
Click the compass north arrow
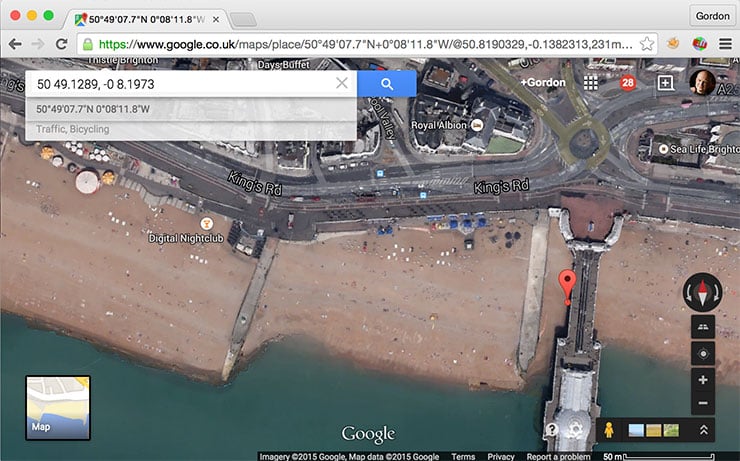click(701, 293)
